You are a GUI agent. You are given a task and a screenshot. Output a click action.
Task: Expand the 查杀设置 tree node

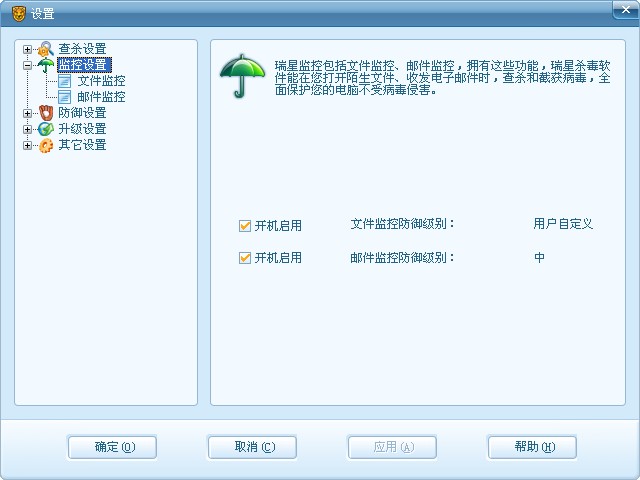[27, 49]
